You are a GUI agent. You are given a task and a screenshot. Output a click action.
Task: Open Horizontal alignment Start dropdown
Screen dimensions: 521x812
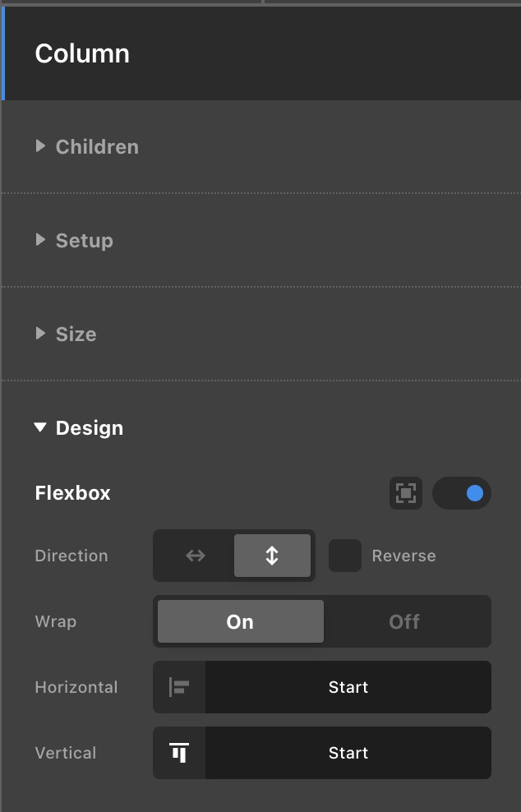(x=348, y=687)
